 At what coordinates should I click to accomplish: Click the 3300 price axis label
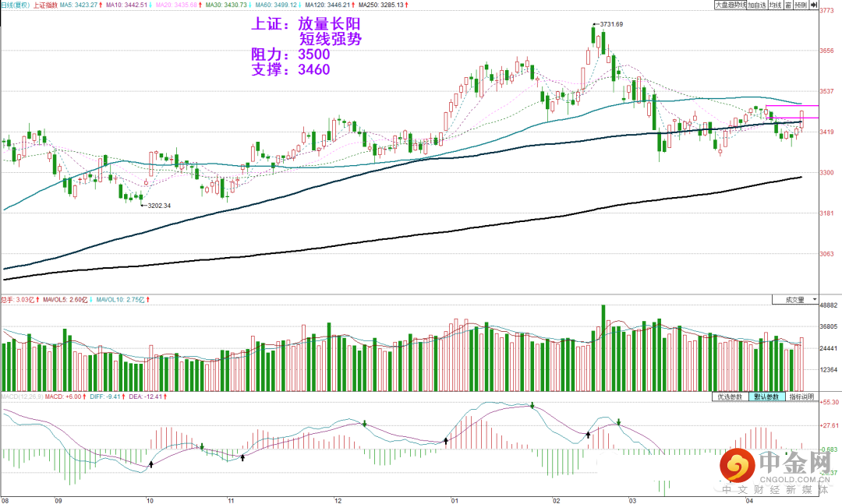click(827, 173)
